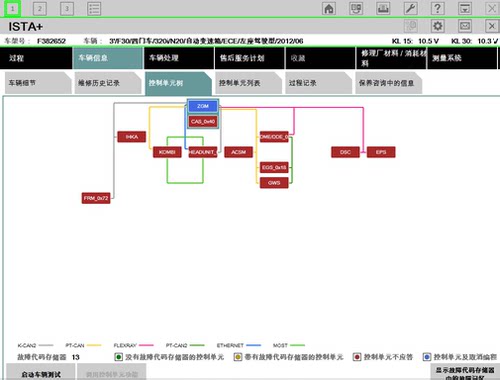The image size is (500, 380).
Task: Open the 售后服务计划 main menu
Action: [x=250, y=58]
